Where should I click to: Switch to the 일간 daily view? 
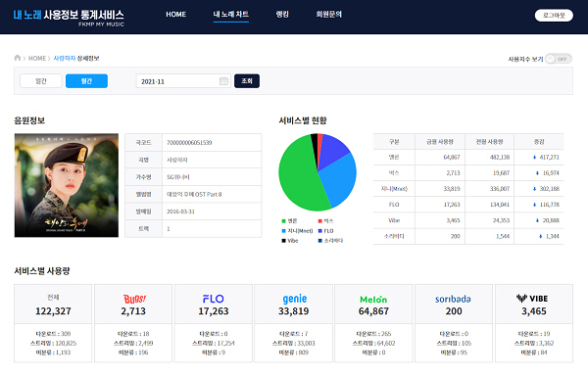pos(40,81)
